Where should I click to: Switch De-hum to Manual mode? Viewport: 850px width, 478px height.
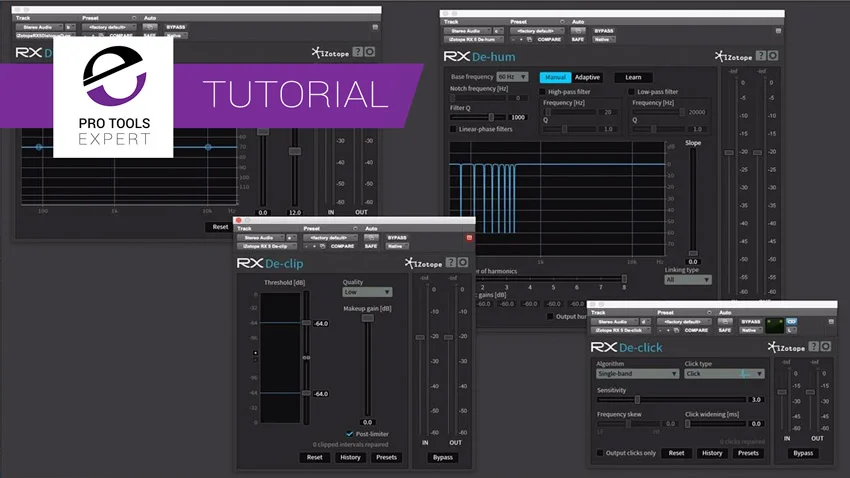click(555, 77)
